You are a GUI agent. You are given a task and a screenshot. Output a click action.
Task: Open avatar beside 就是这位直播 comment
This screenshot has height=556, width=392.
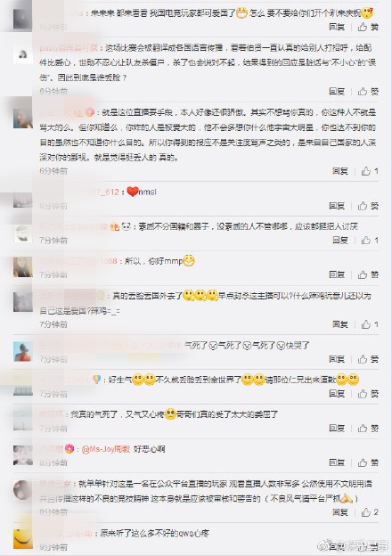(23, 119)
